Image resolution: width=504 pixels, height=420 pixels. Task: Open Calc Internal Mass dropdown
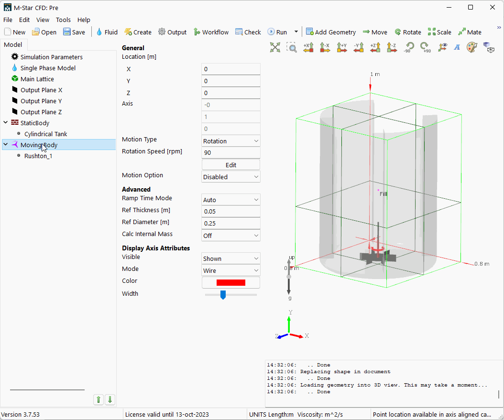click(x=231, y=236)
